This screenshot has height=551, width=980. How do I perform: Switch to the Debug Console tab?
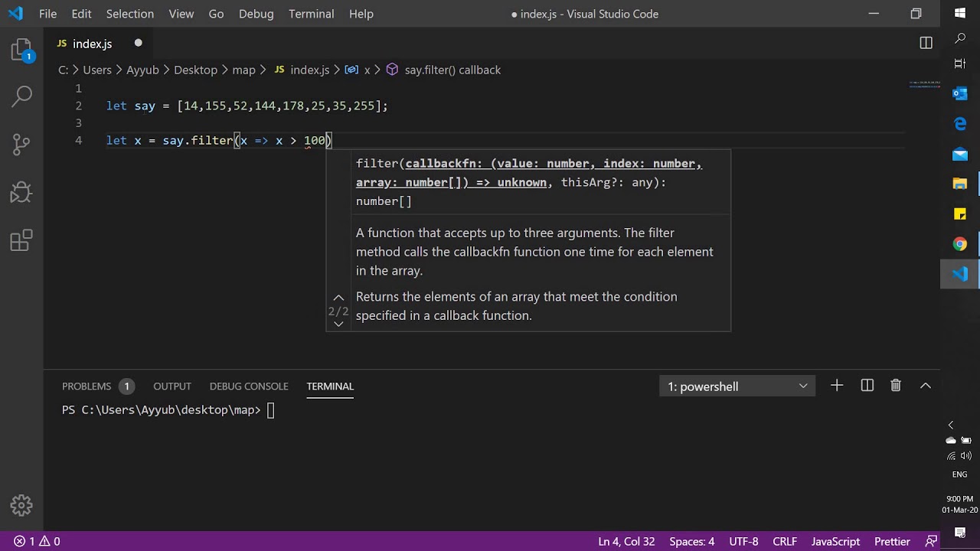tap(249, 386)
